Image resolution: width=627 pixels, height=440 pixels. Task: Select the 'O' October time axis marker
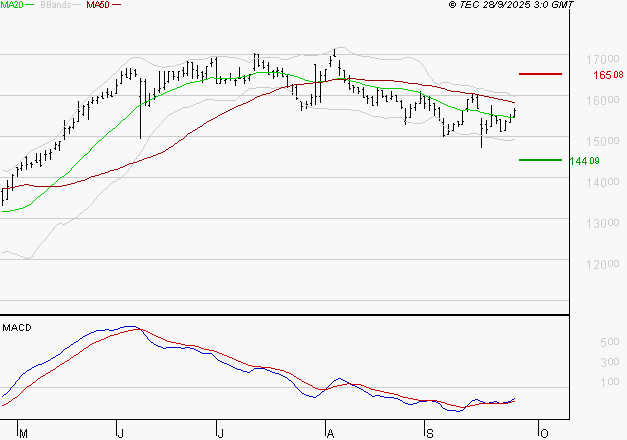pos(542,433)
